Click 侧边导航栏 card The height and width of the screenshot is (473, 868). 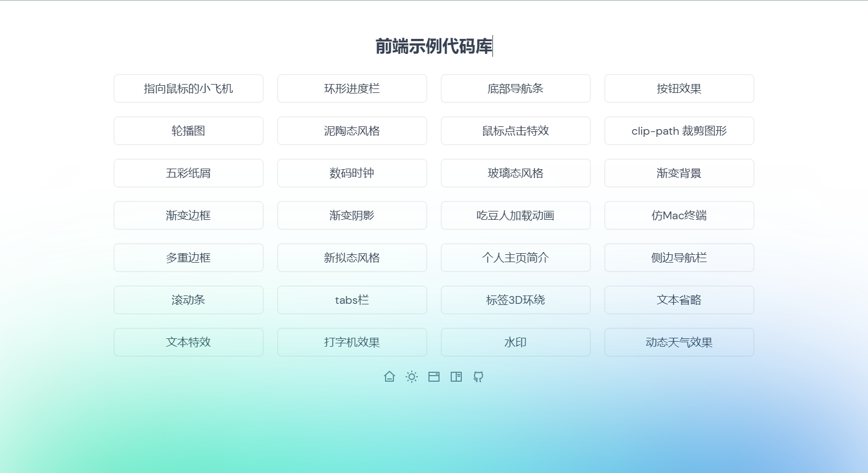pyautogui.click(x=679, y=258)
